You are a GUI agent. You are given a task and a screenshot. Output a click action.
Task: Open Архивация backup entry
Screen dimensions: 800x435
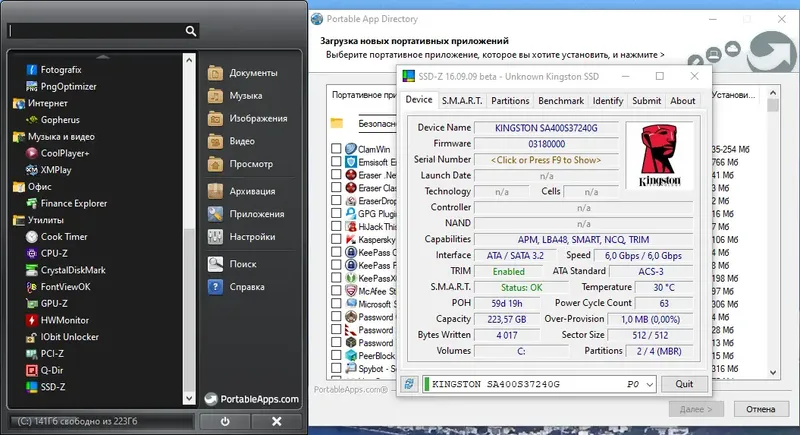[x=241, y=191]
